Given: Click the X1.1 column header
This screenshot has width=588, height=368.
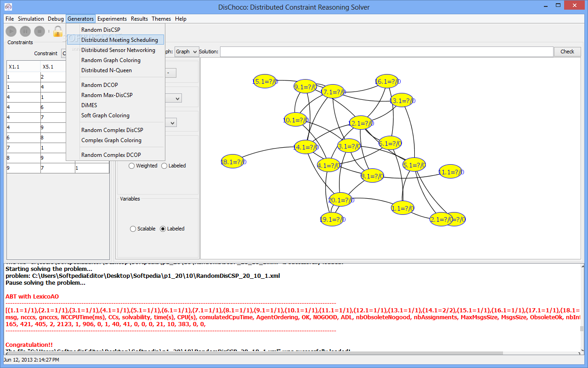Looking at the screenshot, I should pos(23,67).
